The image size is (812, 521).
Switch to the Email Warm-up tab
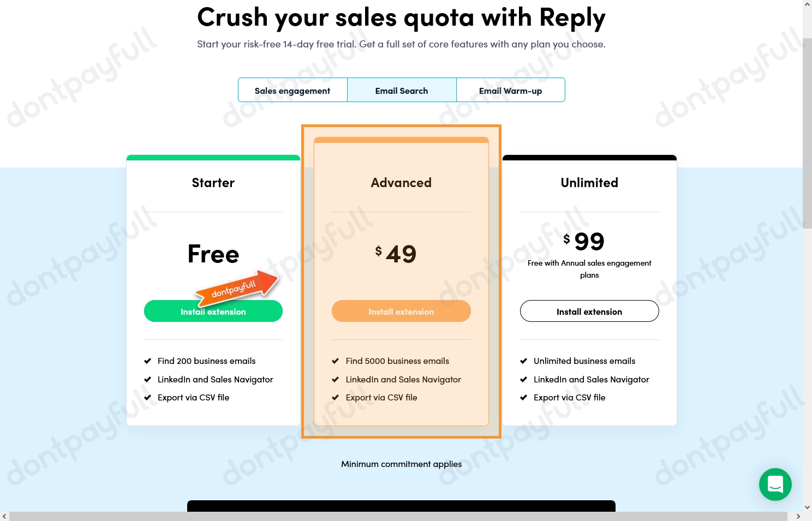(x=510, y=90)
